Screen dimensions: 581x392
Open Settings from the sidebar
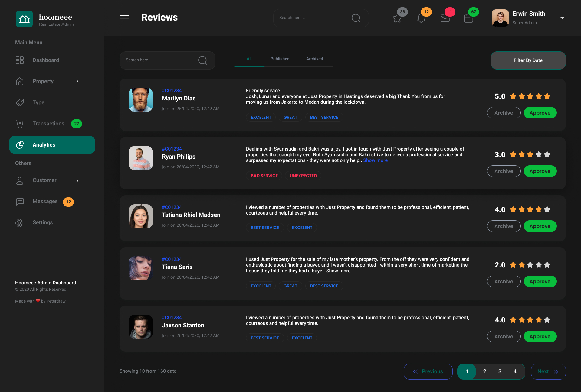42,222
